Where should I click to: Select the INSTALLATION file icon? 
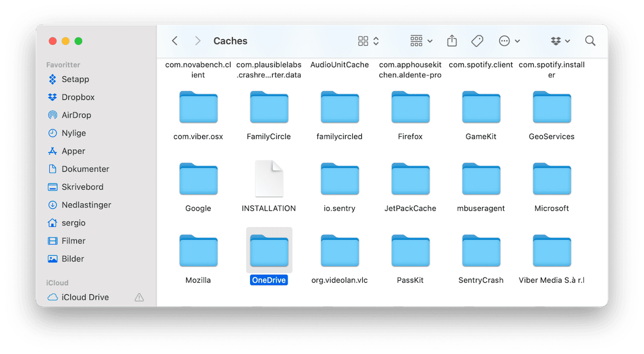[269, 179]
